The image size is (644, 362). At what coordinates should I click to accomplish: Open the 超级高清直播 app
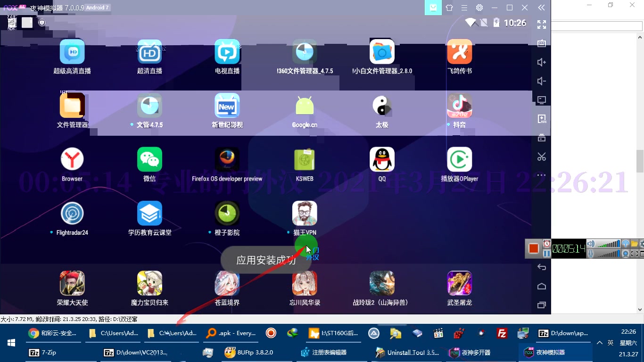pyautogui.click(x=72, y=51)
